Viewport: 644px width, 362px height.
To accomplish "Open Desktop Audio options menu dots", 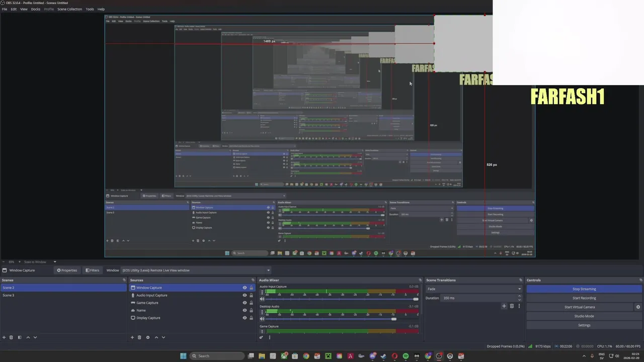I will pos(262,312).
